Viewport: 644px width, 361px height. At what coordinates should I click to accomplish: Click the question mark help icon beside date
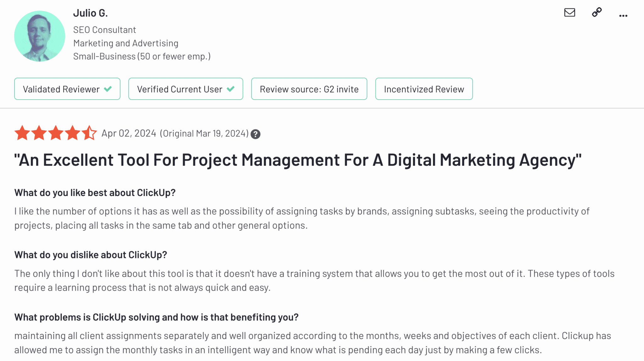255,134
